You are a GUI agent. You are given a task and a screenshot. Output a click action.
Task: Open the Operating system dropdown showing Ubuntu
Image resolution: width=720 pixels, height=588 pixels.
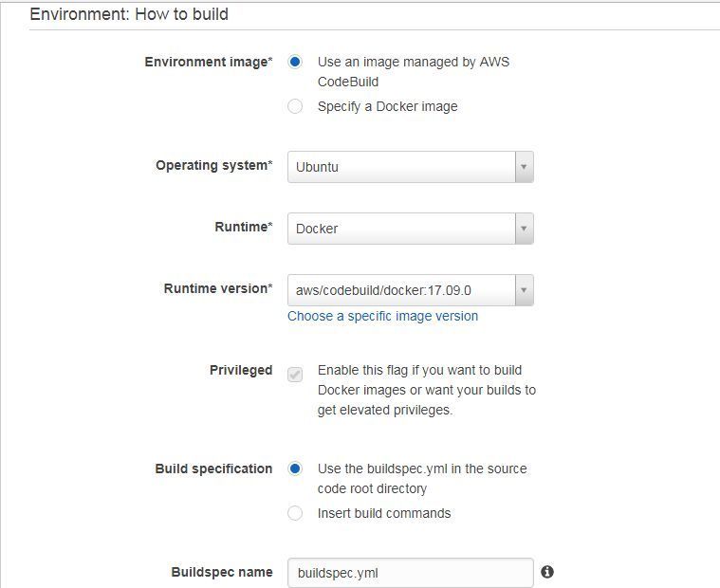pos(411,167)
